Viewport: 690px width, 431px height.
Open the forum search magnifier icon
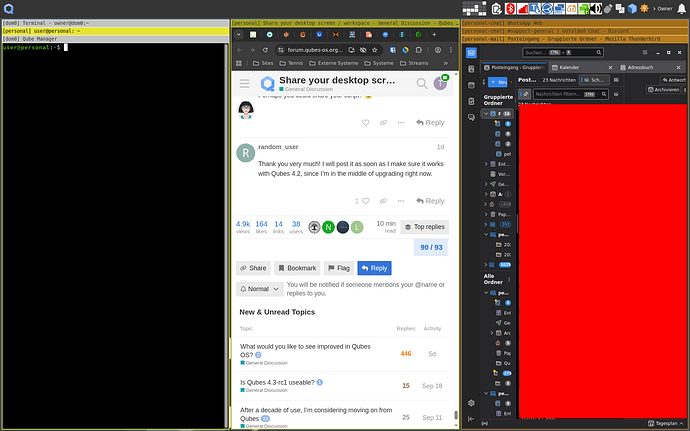pyautogui.click(x=423, y=84)
